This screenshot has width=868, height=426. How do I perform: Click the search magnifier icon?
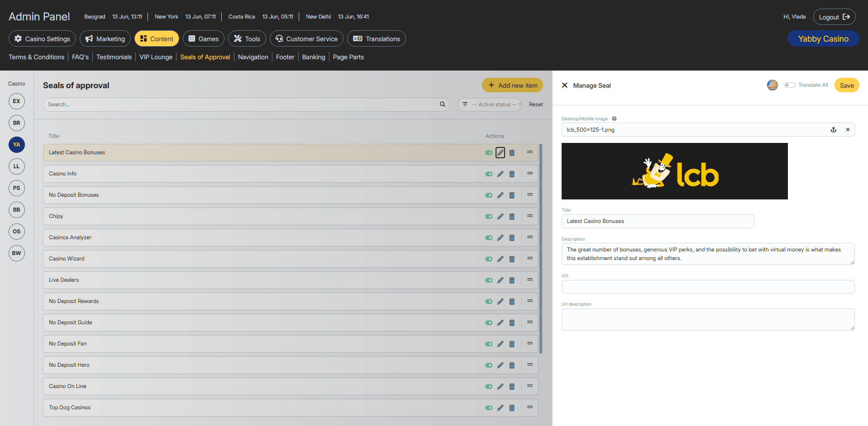(443, 104)
